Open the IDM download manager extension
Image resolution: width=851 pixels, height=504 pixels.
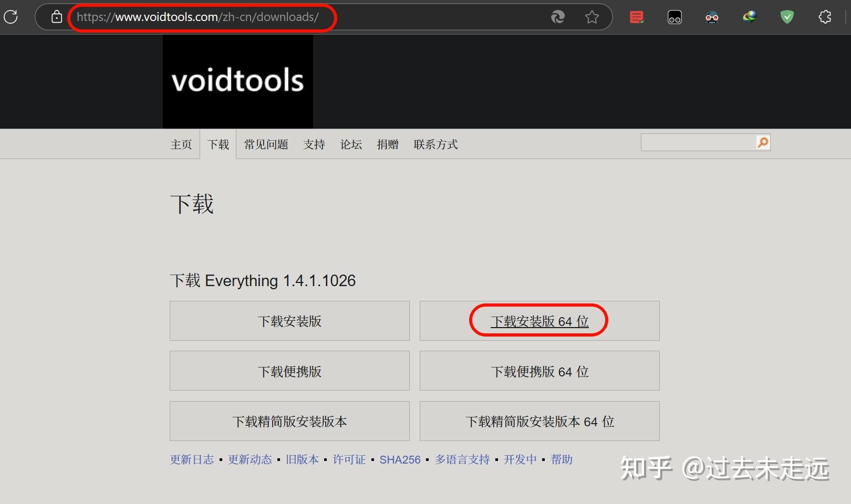coord(749,17)
